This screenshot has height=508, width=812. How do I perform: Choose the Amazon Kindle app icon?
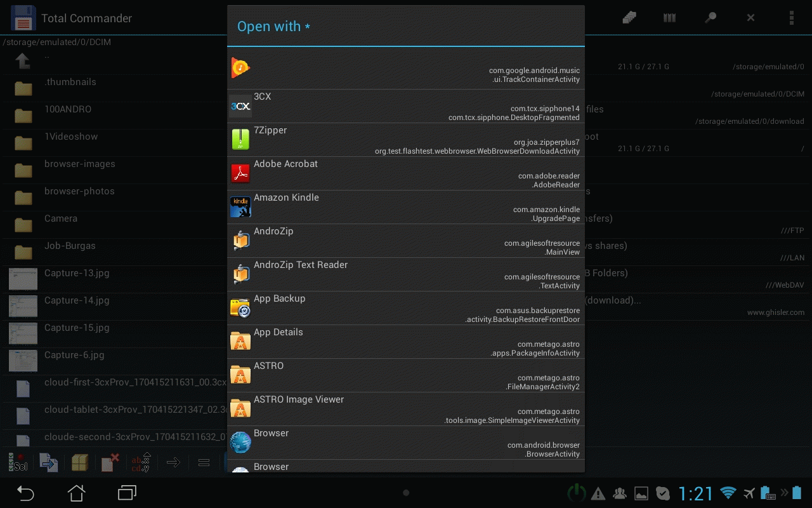tap(240, 207)
